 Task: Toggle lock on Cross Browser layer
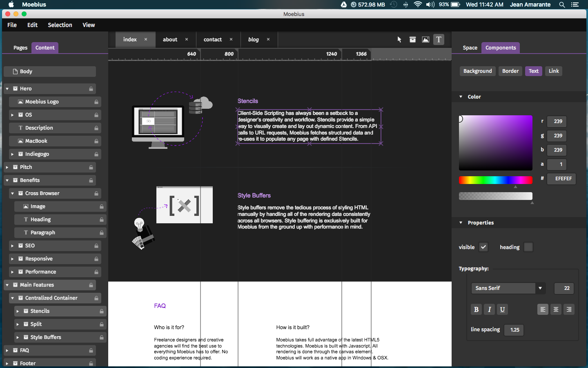[96, 193]
